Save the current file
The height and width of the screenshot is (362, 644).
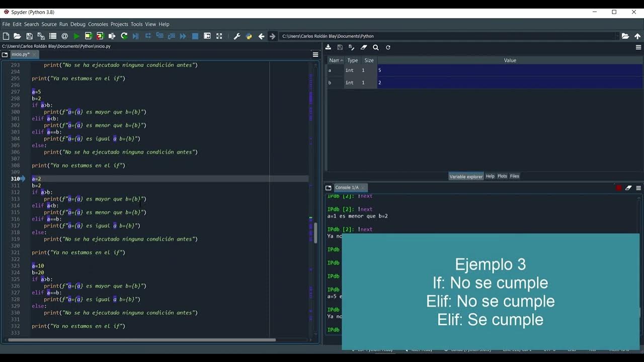29,36
